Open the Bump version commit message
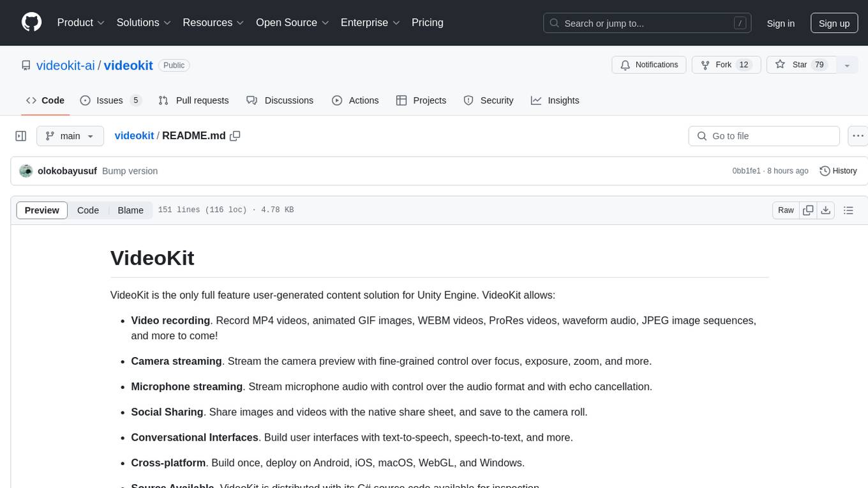This screenshot has width=868, height=488. pyautogui.click(x=130, y=171)
